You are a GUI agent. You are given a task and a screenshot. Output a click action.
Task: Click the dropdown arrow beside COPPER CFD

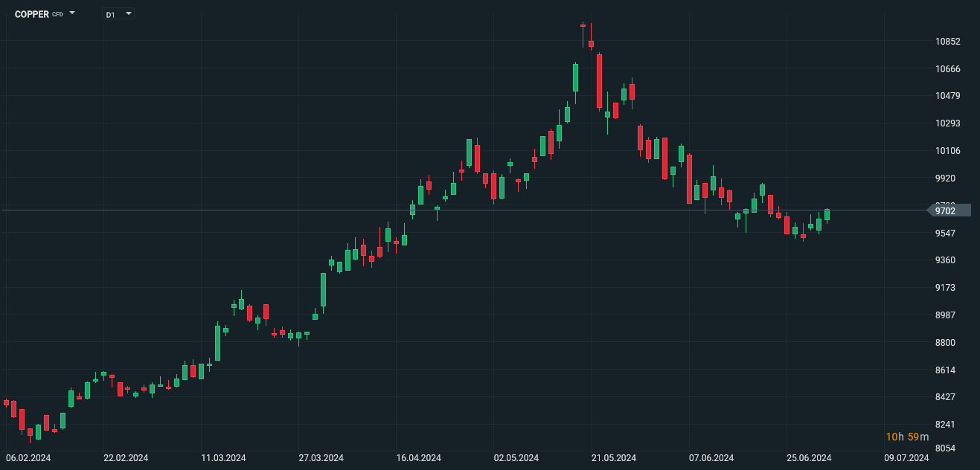(72, 13)
